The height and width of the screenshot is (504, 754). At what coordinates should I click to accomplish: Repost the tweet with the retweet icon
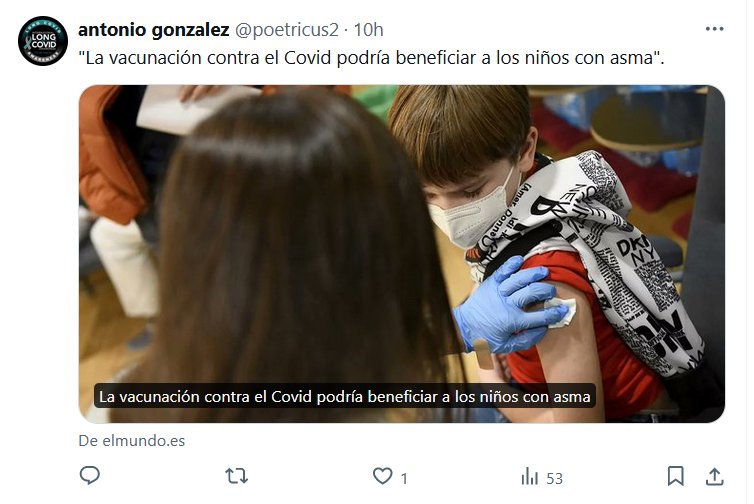click(x=237, y=476)
